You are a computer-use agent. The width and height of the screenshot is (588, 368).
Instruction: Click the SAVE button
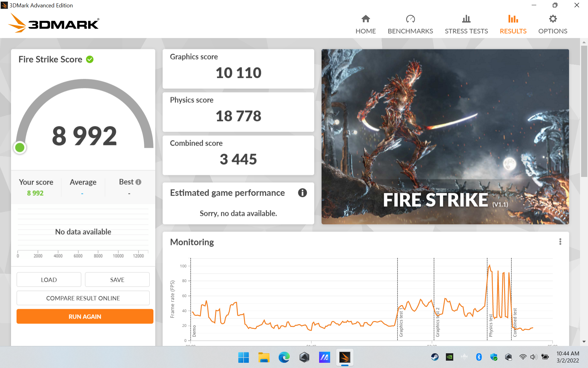click(117, 280)
